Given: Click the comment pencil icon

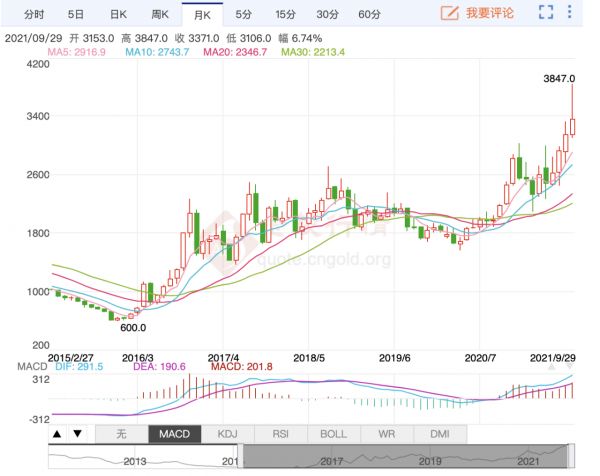Looking at the screenshot, I should click(x=450, y=14).
